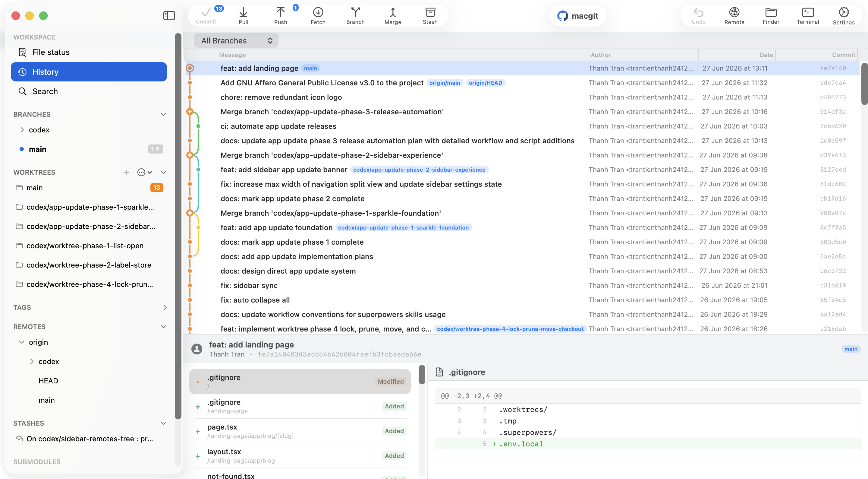Push commits with the Push icon
This screenshot has width=868, height=479.
[281, 15]
